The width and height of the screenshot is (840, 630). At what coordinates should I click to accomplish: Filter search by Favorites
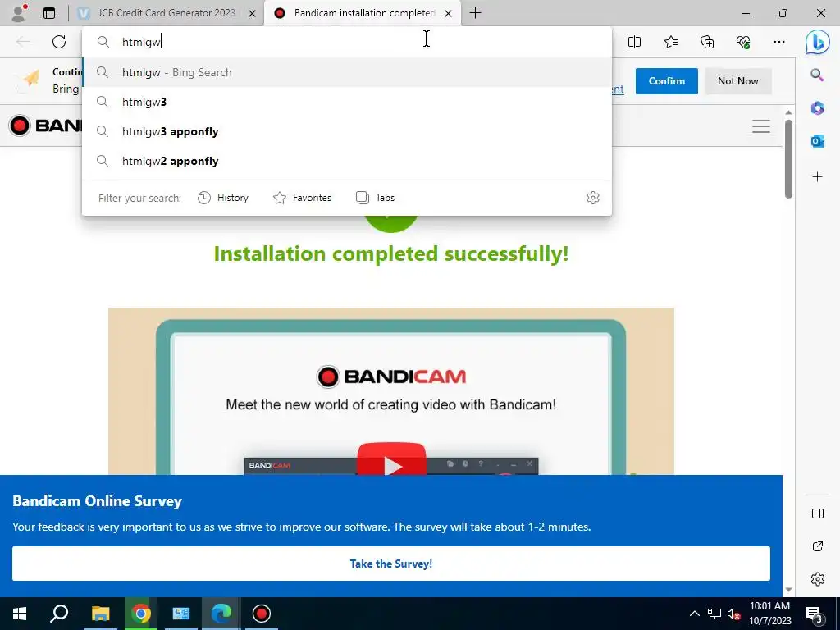[302, 198]
